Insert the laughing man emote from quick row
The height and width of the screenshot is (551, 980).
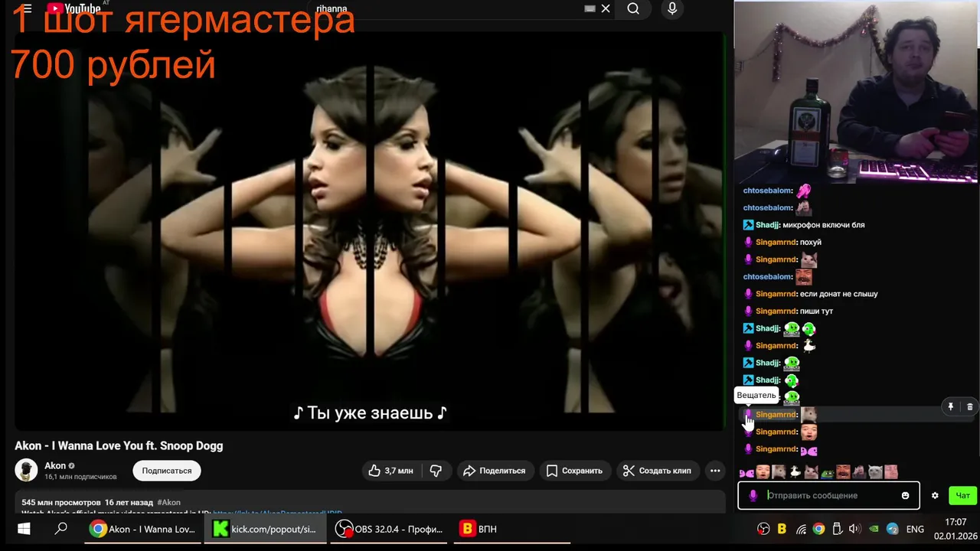point(843,472)
